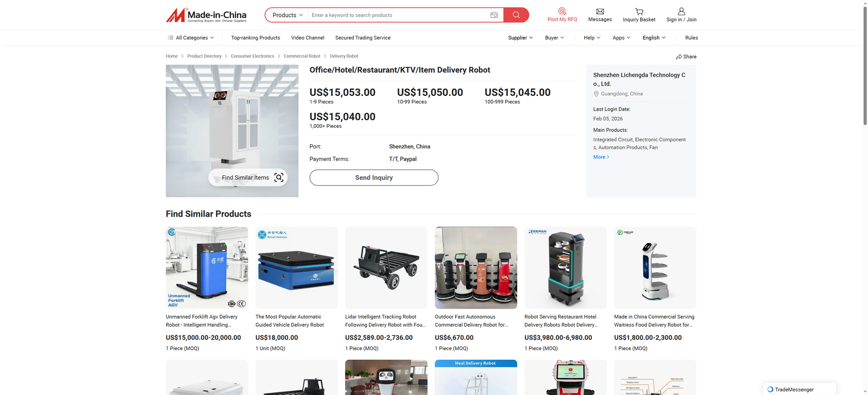This screenshot has height=395, width=868.
Task: Open the Messages envelope icon
Action: (600, 11)
